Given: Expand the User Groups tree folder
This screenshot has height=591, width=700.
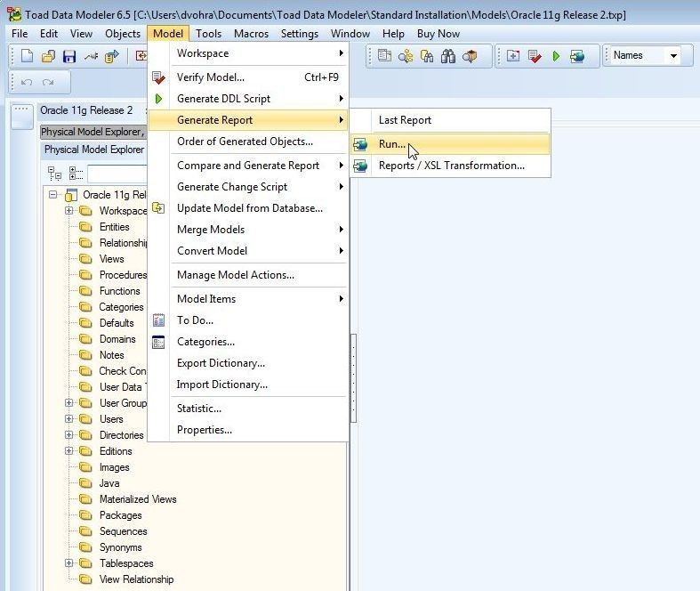Looking at the screenshot, I should (68, 403).
